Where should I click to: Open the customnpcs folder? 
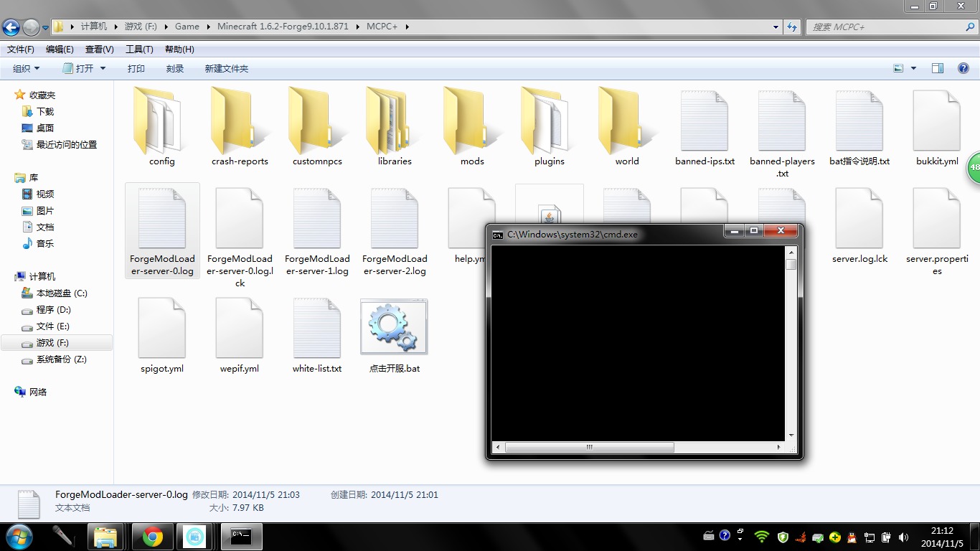pos(317,126)
